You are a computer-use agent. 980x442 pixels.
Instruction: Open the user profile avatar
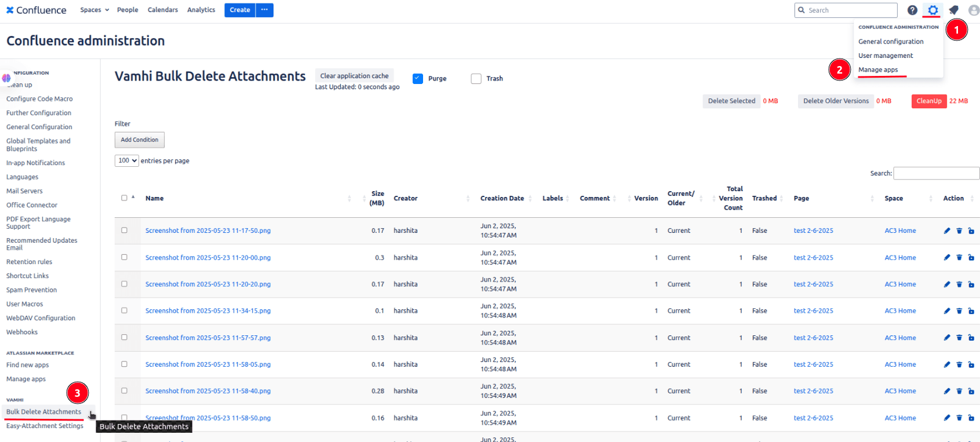coord(974,10)
